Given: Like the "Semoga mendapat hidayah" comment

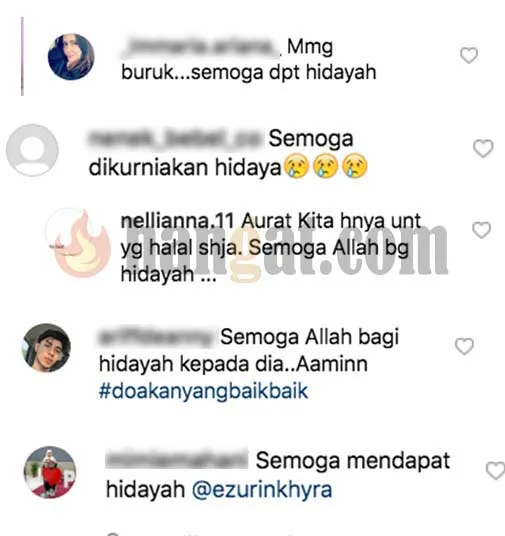Looking at the screenshot, I should click(495, 470).
